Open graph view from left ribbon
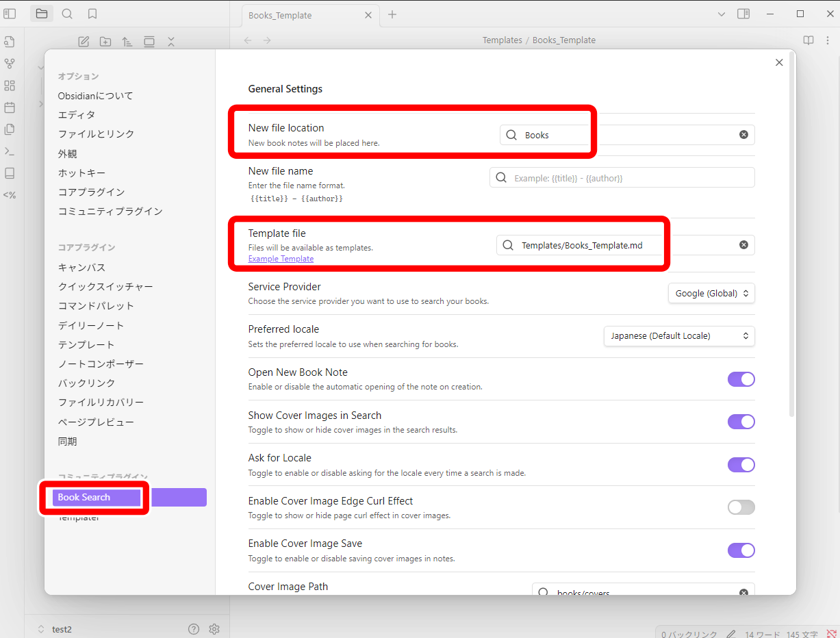840x638 pixels. [10, 64]
